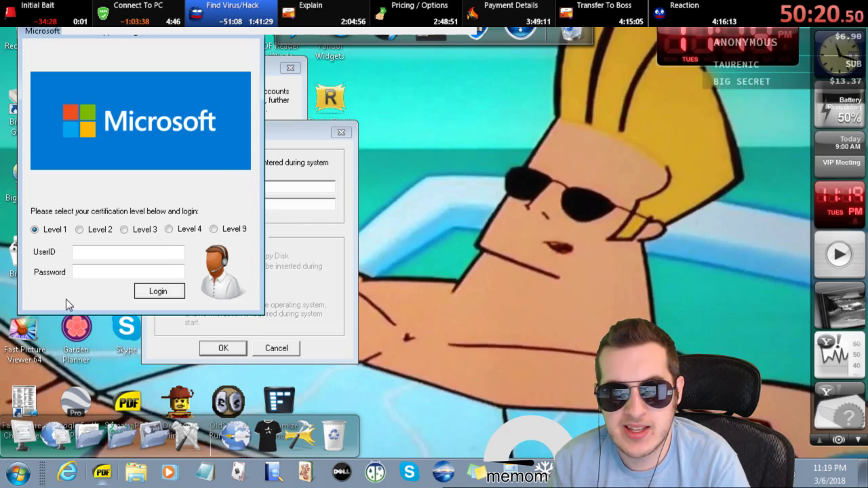Click the Transfer To Boss timer segment
This screenshot has height=488, width=868.
point(601,13)
